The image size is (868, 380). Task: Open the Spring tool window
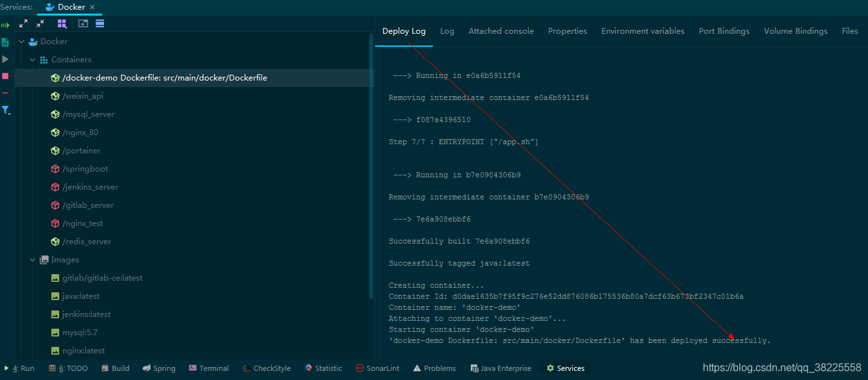(x=159, y=368)
